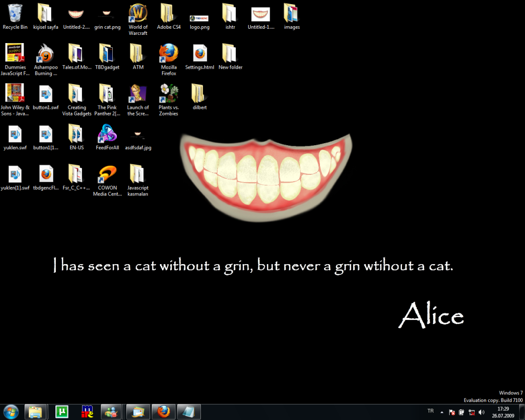Open the TR language input selector

[430, 411]
